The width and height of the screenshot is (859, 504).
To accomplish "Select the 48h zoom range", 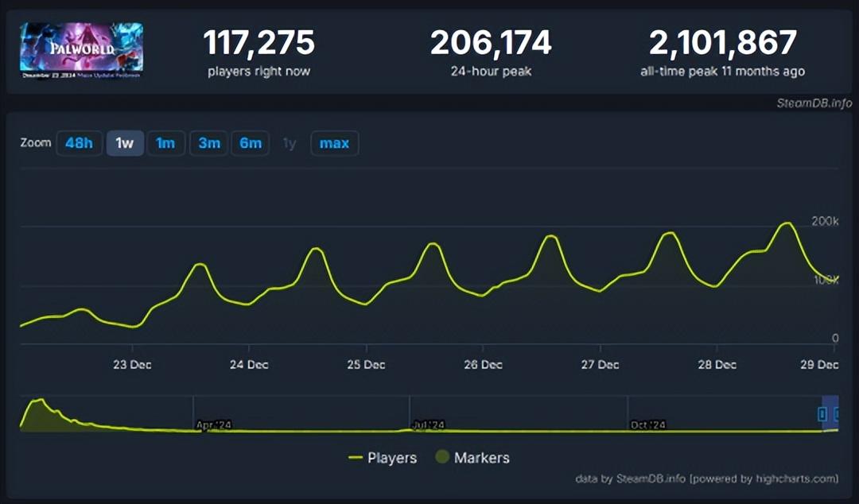I will pos(79,143).
